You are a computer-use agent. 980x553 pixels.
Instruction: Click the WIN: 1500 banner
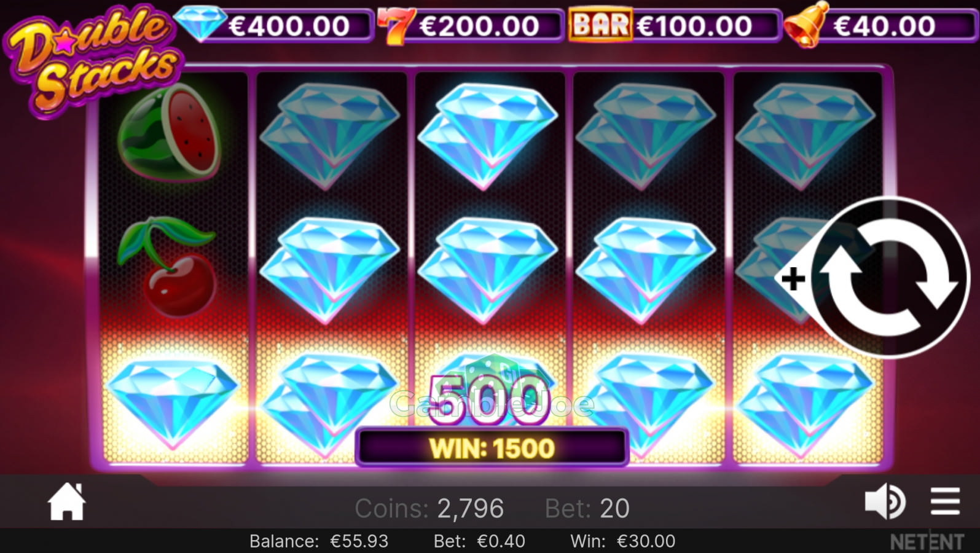pos(492,448)
